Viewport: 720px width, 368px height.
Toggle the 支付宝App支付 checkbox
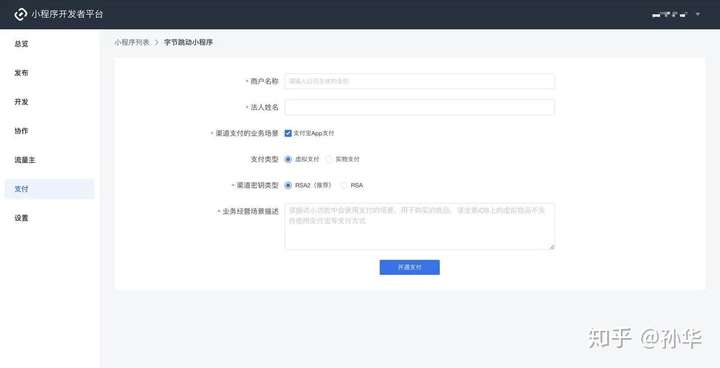tap(288, 133)
